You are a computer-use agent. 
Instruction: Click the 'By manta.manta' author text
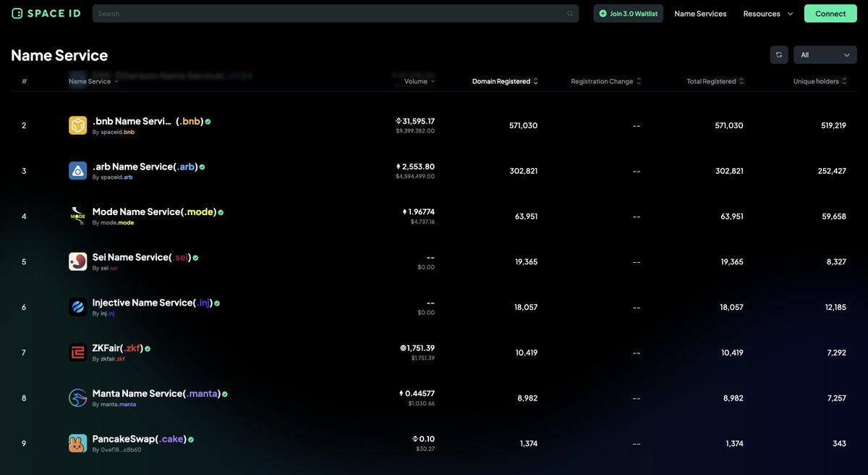tap(114, 405)
